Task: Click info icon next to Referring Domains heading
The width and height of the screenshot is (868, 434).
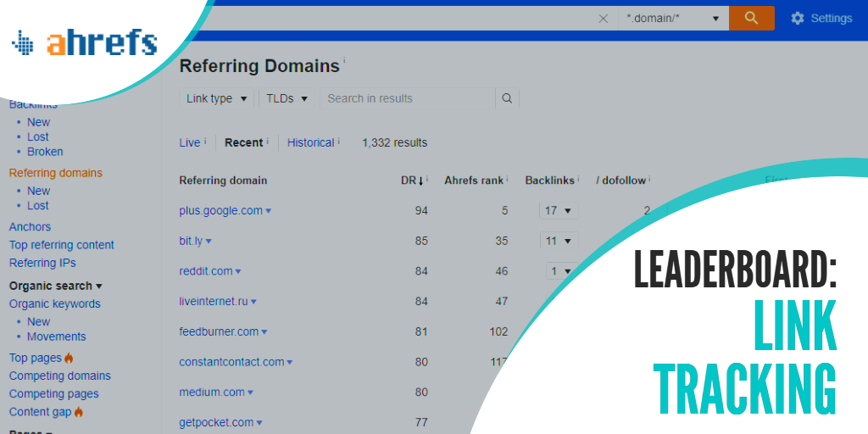Action: coord(344,60)
